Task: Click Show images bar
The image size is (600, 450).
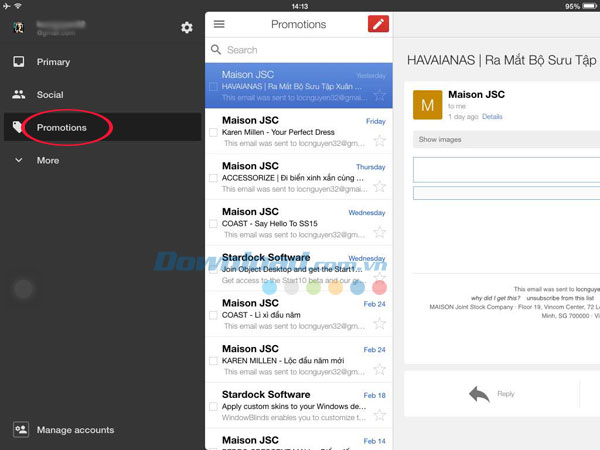Action: tap(506, 140)
